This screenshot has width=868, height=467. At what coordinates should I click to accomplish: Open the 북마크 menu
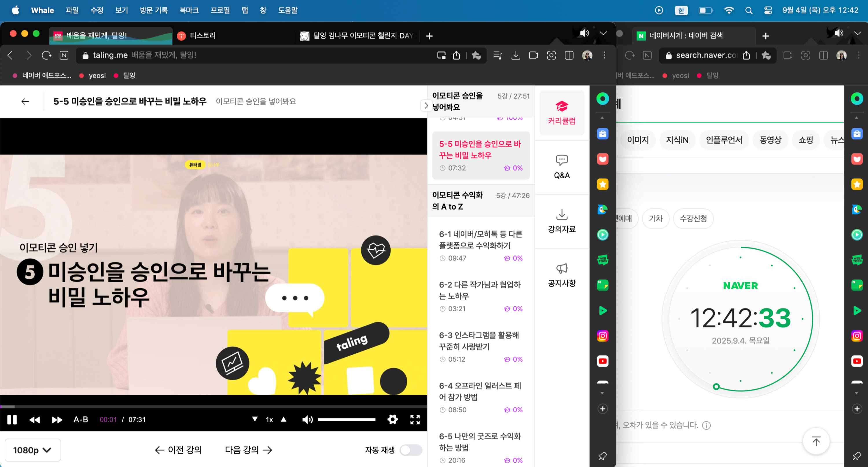[x=189, y=10]
